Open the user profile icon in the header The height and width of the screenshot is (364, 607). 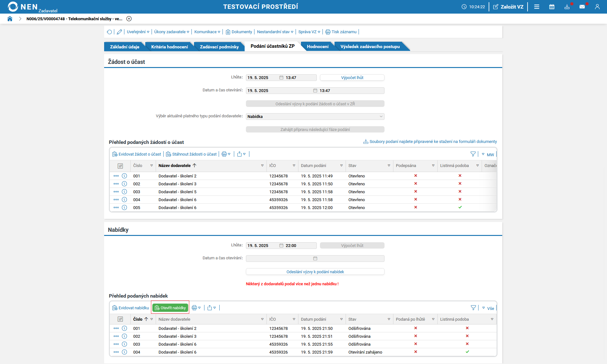[597, 7]
